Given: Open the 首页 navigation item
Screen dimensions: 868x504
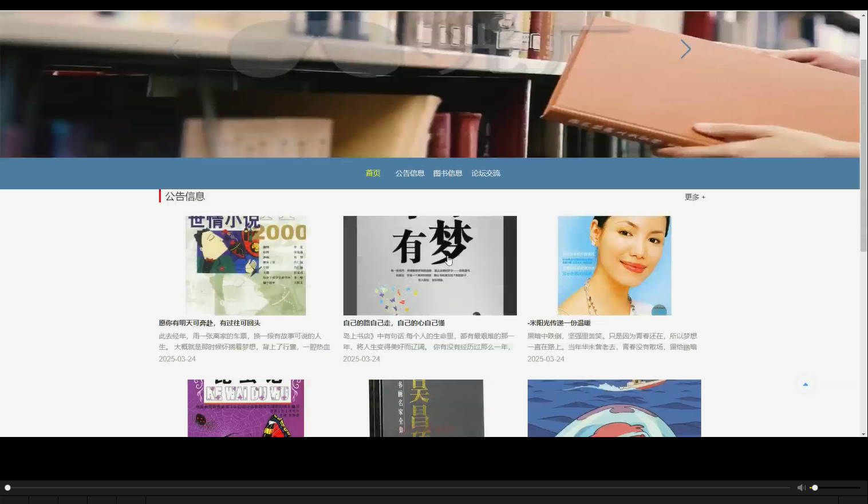Looking at the screenshot, I should coord(373,173).
